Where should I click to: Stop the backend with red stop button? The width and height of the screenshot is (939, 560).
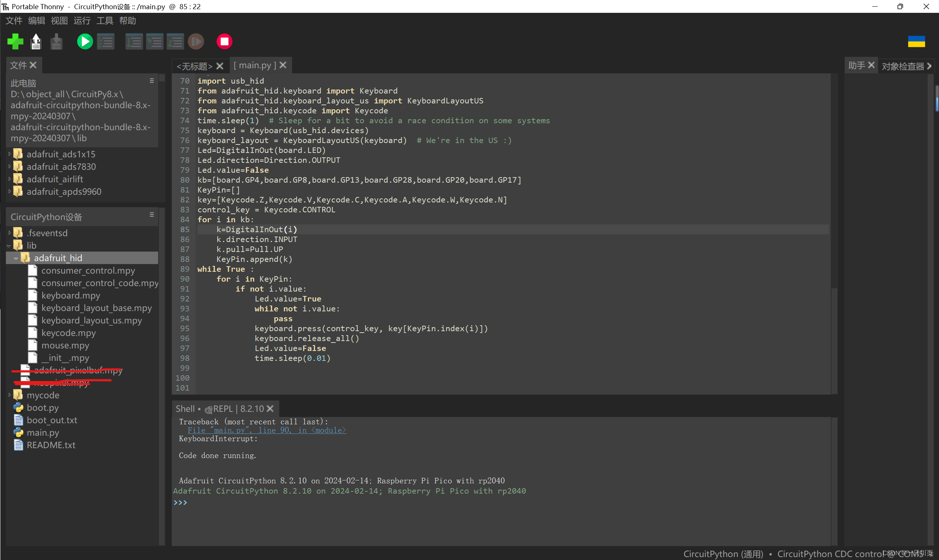224,41
